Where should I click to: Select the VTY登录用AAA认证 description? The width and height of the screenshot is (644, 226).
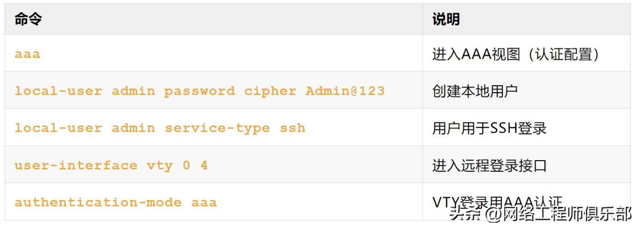click(497, 202)
